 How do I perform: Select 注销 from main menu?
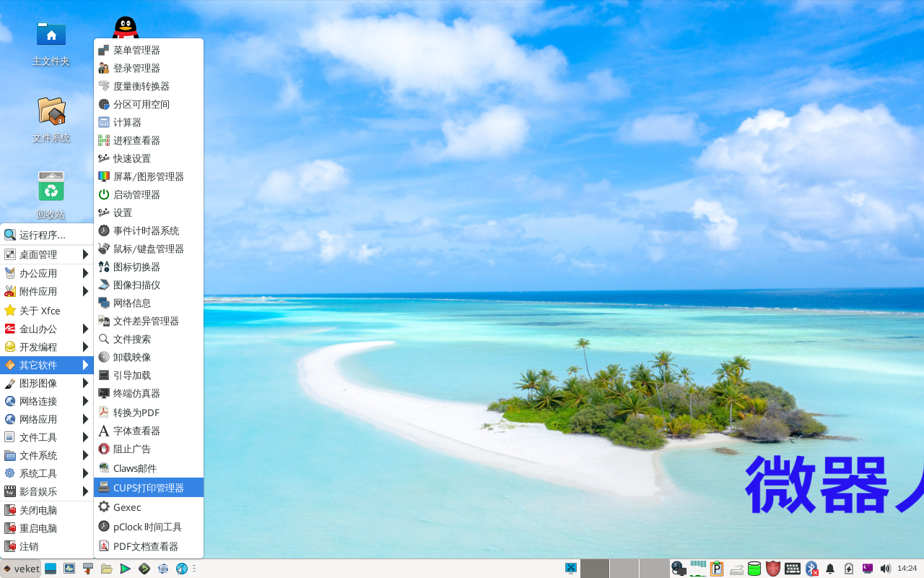[47, 546]
